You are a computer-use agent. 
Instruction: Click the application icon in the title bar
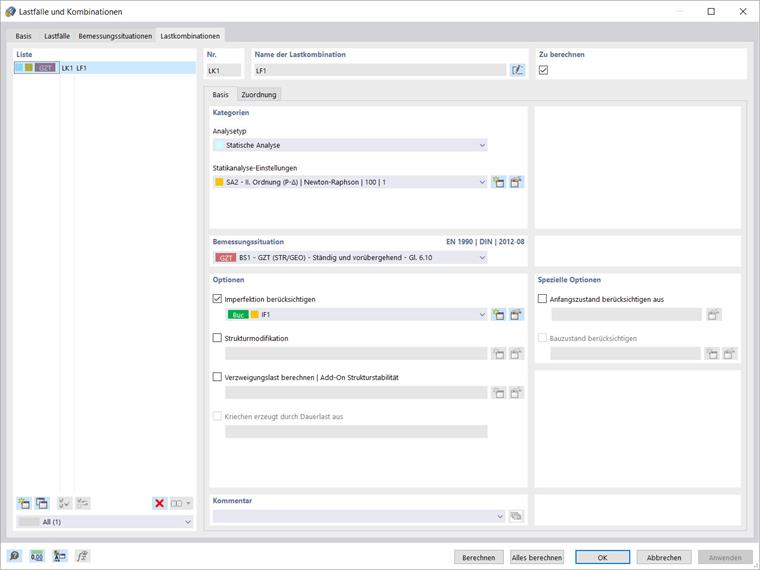point(10,12)
